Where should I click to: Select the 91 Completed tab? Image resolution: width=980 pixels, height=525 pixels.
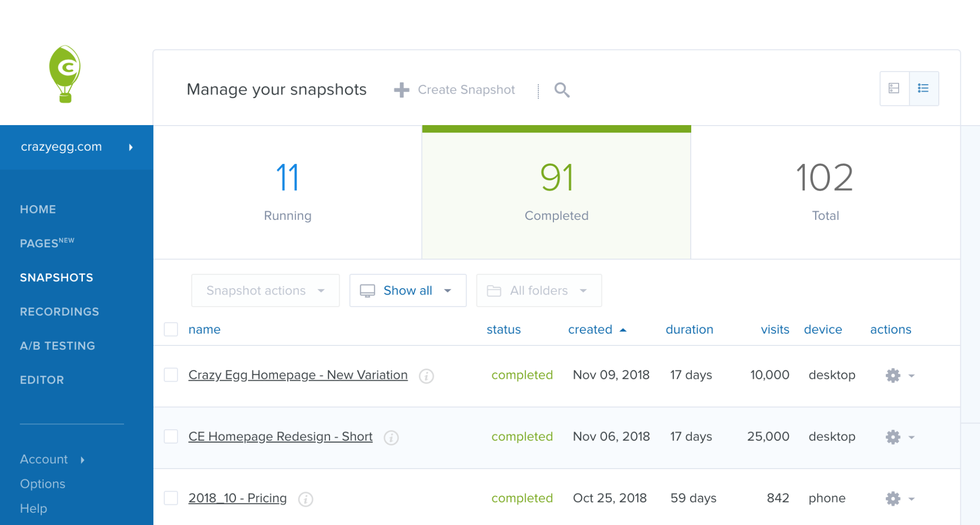(556, 192)
